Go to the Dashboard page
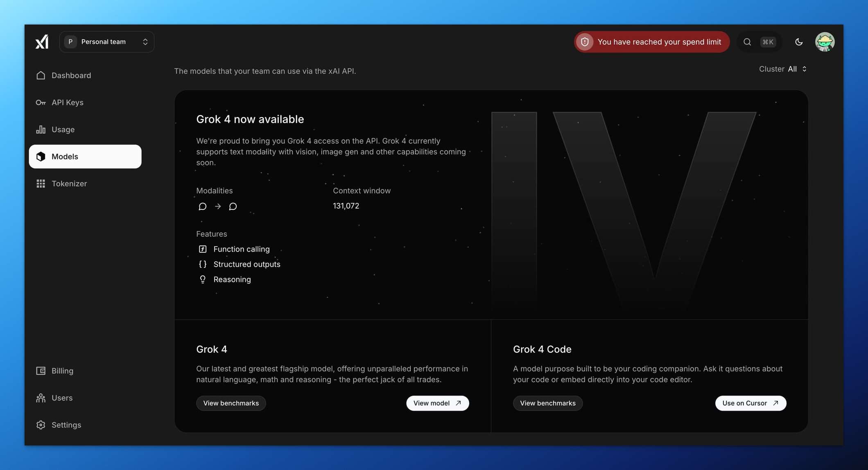The width and height of the screenshot is (868, 470). pyautogui.click(x=71, y=75)
